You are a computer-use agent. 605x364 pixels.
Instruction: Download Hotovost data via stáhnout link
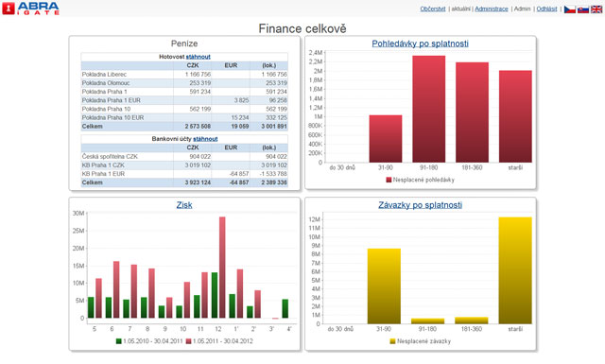(x=198, y=57)
